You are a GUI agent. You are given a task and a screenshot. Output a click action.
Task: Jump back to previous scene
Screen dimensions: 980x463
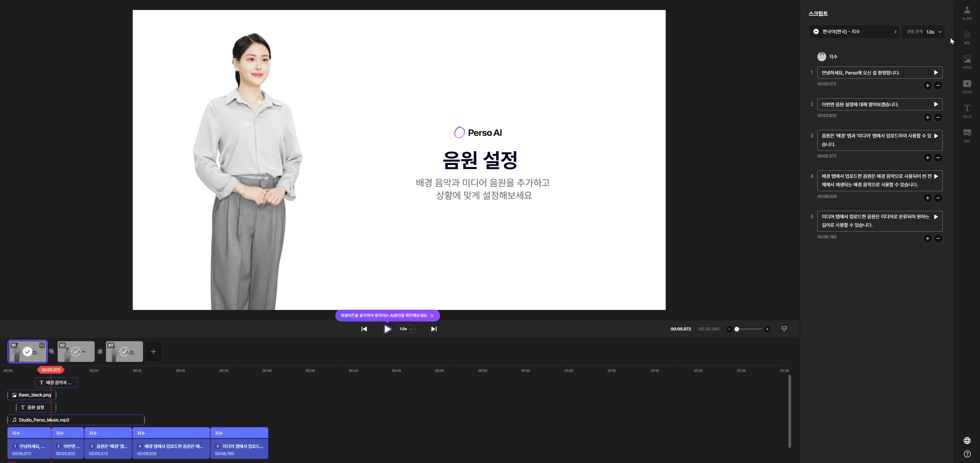click(x=364, y=329)
